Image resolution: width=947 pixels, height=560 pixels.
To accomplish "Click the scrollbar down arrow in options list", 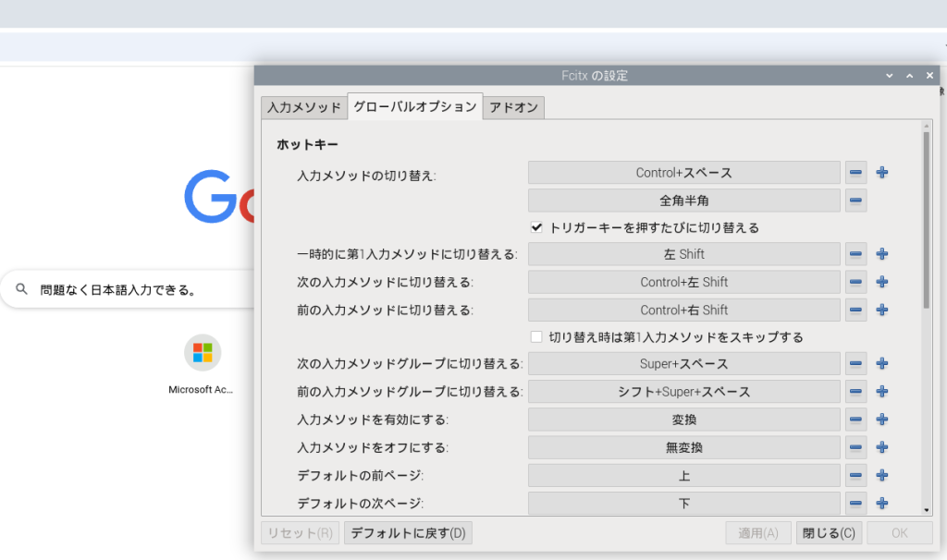I will [x=926, y=509].
